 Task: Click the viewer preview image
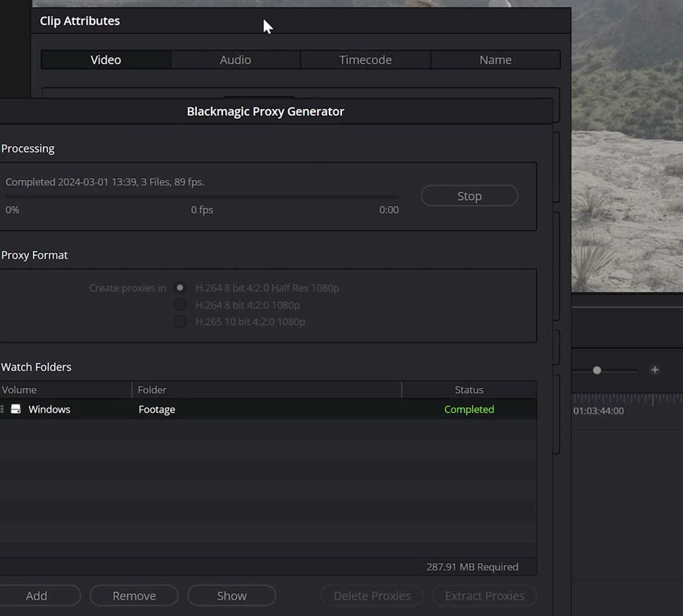click(x=627, y=146)
